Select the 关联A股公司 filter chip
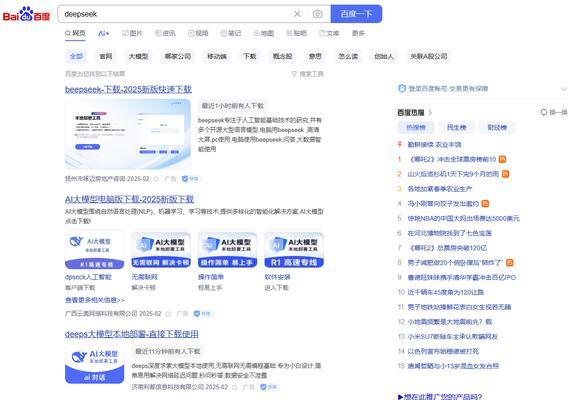 pyautogui.click(x=429, y=56)
